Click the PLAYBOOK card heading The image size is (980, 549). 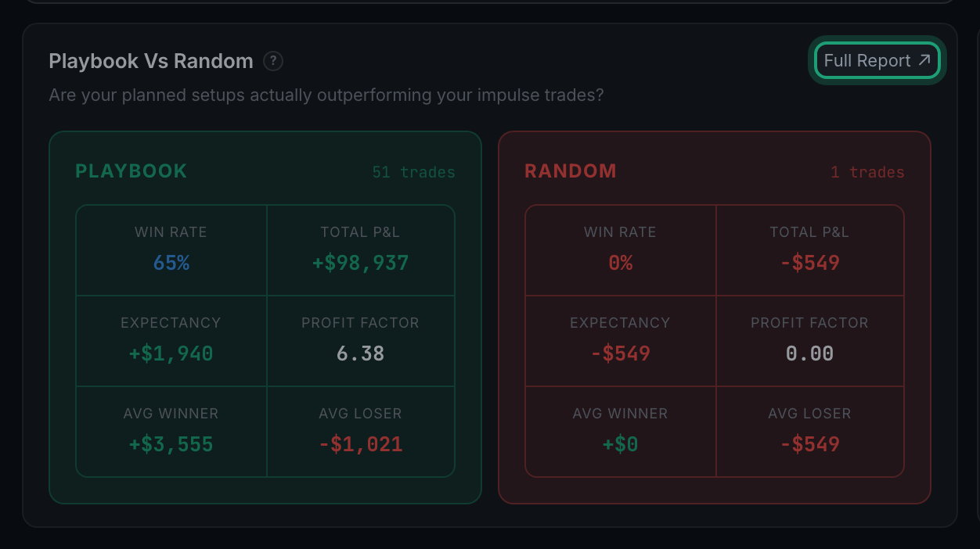tap(132, 171)
